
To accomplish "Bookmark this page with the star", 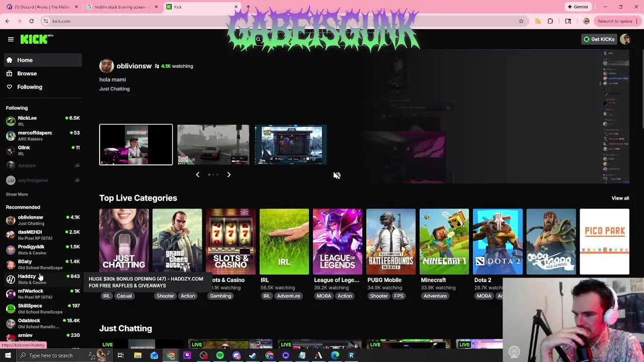I will pos(521,21).
